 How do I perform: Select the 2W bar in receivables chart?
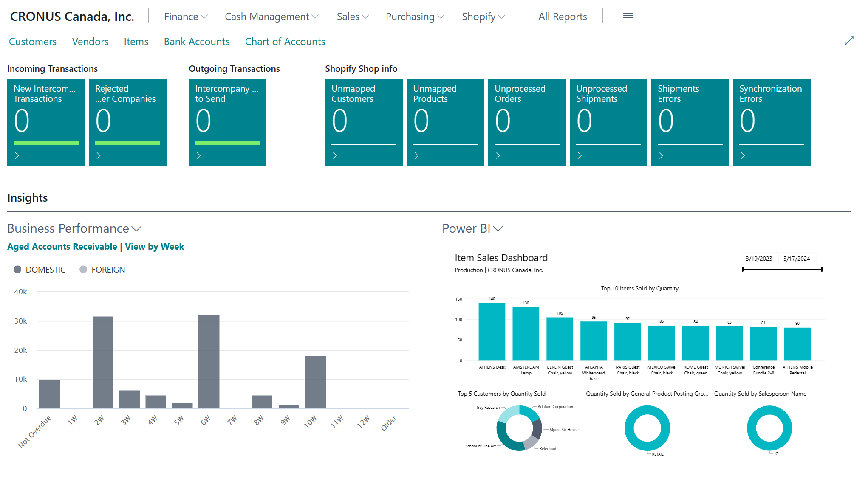103,362
